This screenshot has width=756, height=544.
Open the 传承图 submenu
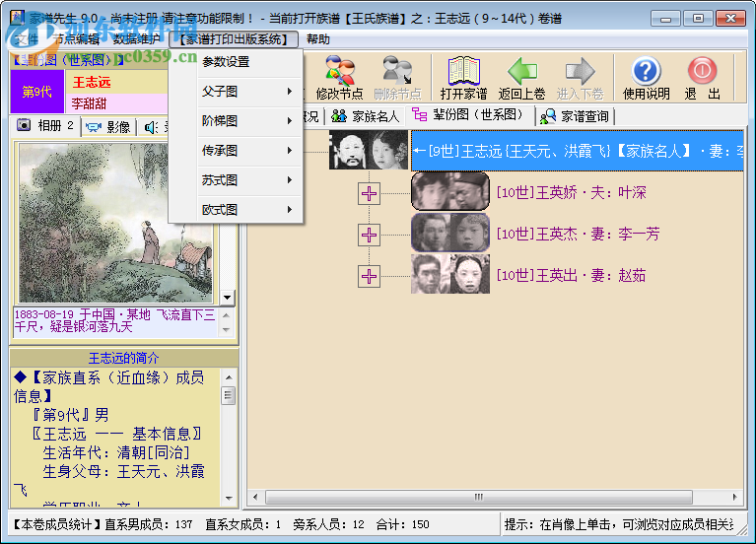point(236,151)
